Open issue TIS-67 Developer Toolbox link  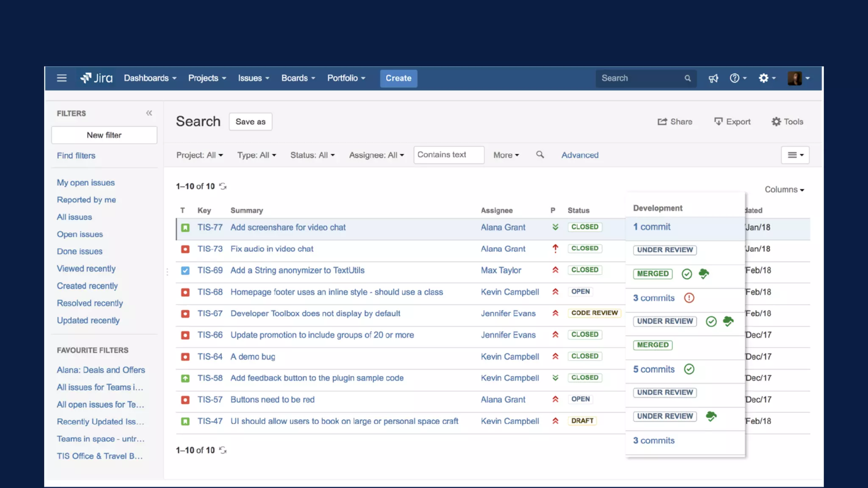pos(315,313)
